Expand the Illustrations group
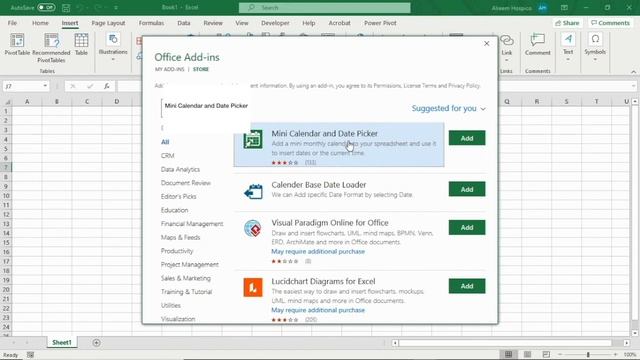640x360 pixels. (x=113, y=47)
